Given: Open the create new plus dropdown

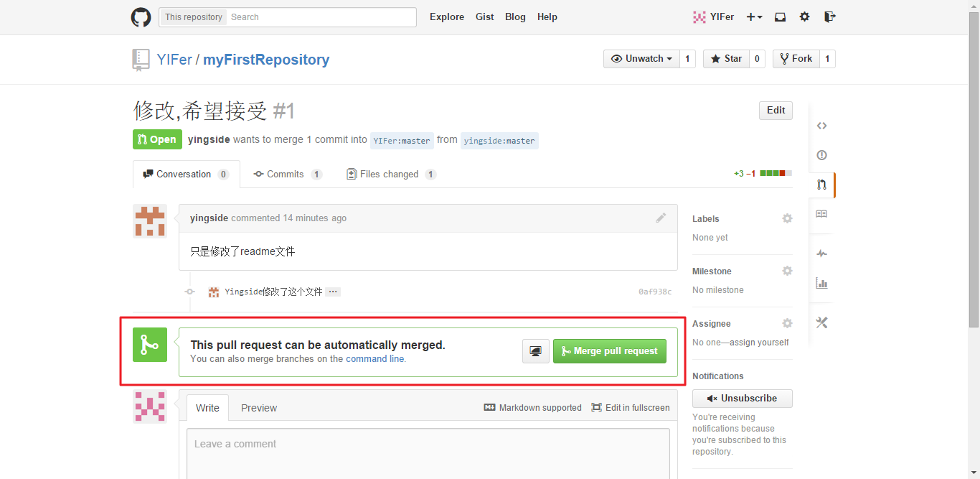Looking at the screenshot, I should [754, 17].
